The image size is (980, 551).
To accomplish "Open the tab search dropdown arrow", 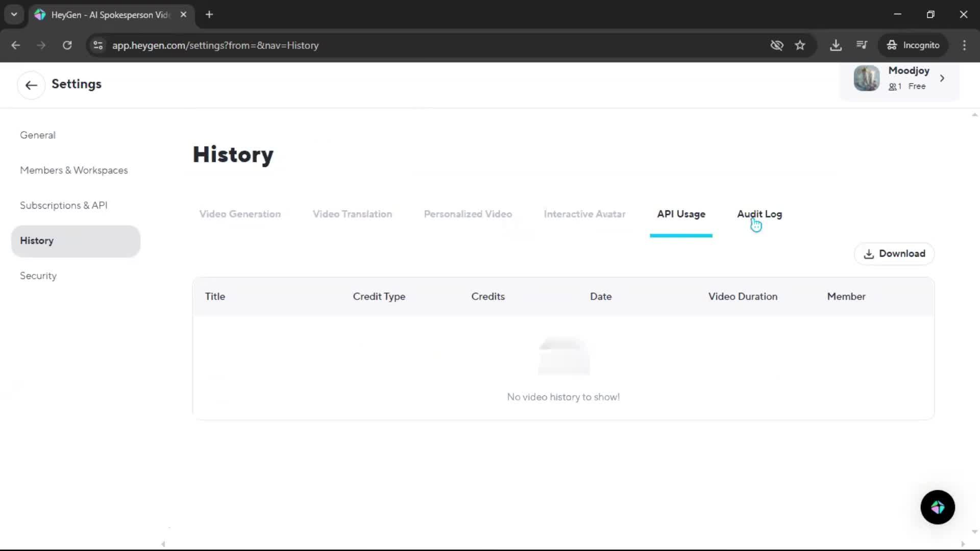I will [14, 14].
